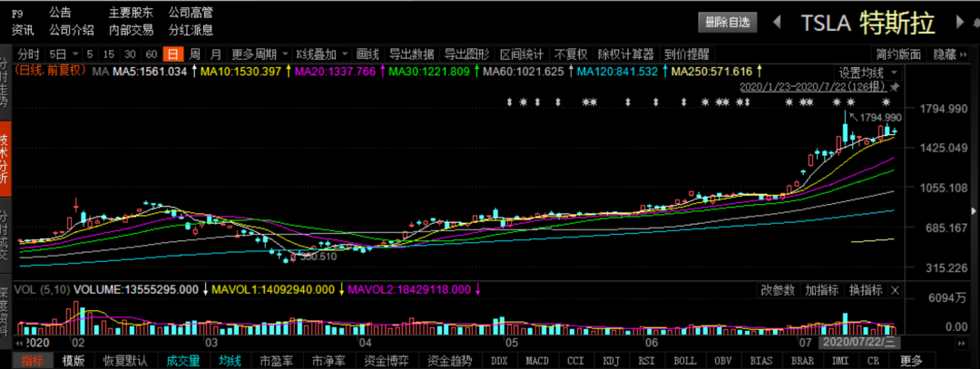Click 导出图形 to export chart
The height and width of the screenshot is (369, 980).
466,54
